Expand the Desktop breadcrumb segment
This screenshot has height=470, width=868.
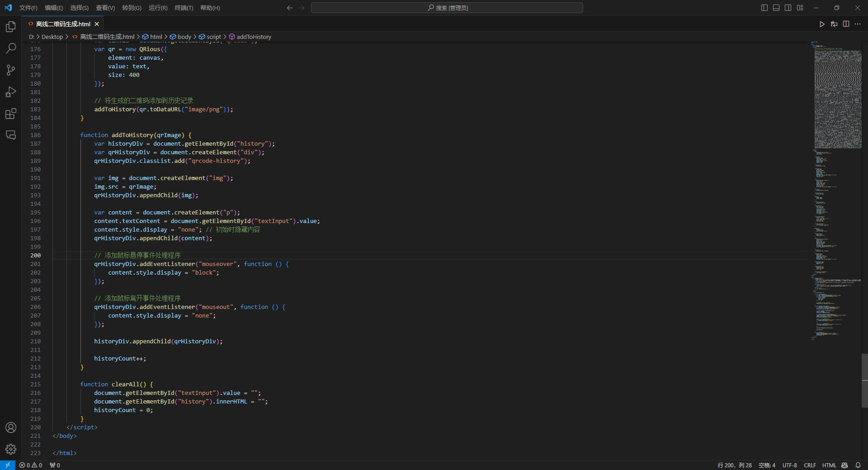[x=52, y=37]
